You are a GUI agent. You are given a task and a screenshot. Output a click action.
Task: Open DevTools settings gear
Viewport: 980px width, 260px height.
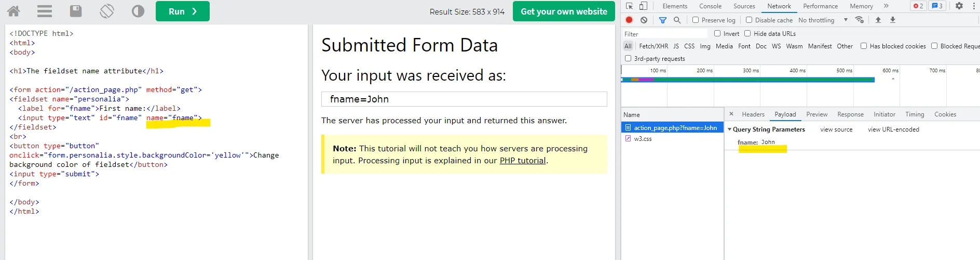pyautogui.click(x=959, y=6)
